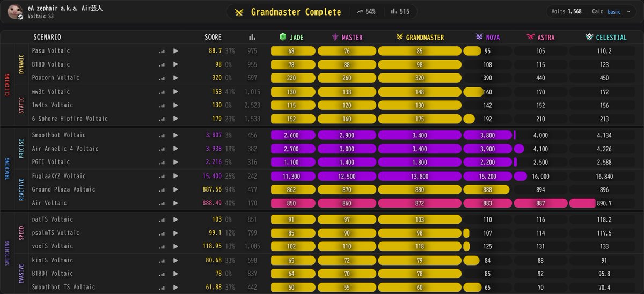This screenshot has height=294, width=644.
Task: Click the Grandmaster Complete rank badge
Action: click(x=288, y=12)
